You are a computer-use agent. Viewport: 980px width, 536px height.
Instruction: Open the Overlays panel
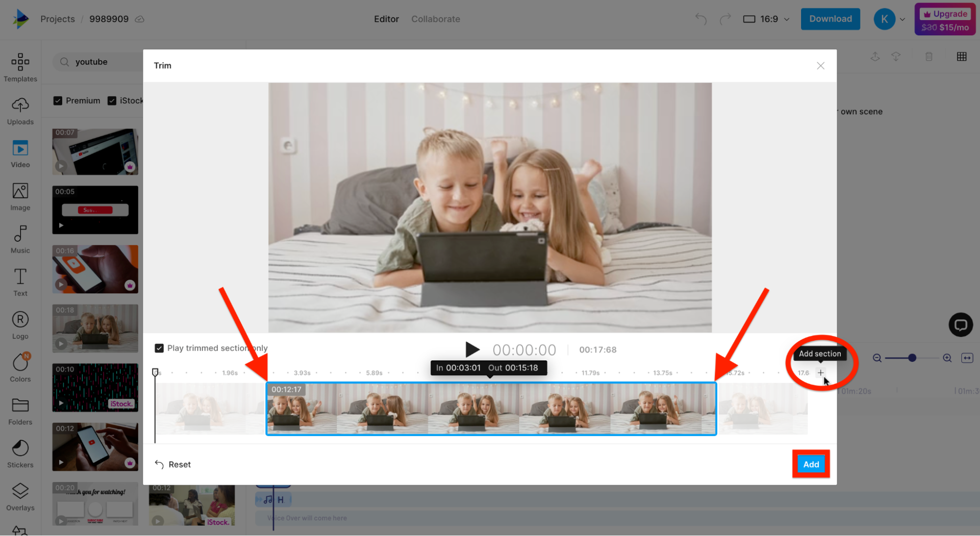20,495
